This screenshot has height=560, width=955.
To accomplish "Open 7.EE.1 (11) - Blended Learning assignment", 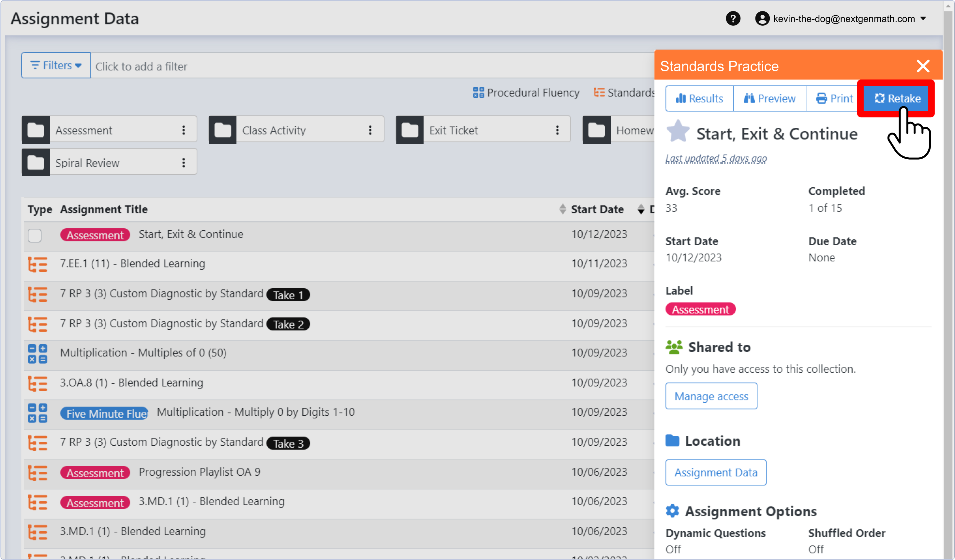I will 133,263.
